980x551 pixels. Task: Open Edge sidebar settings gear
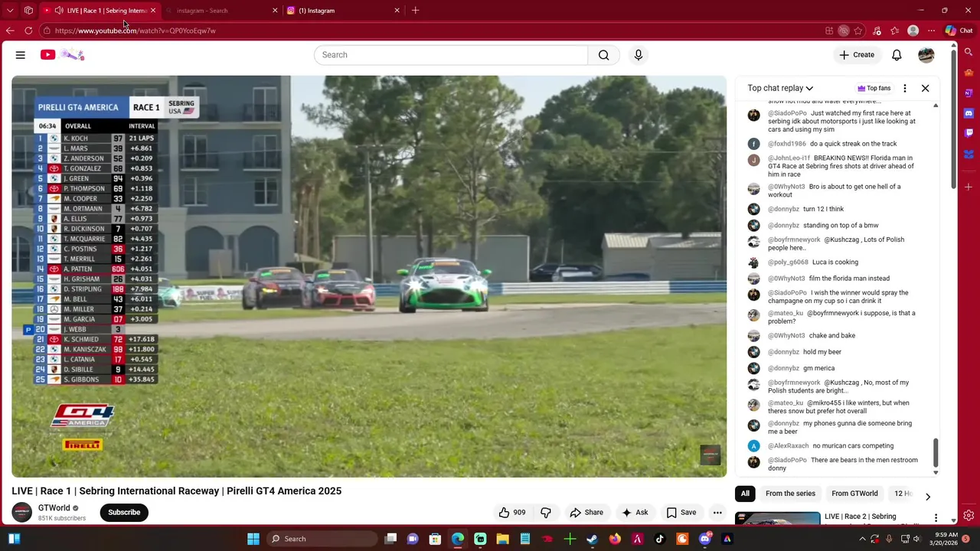(x=969, y=515)
